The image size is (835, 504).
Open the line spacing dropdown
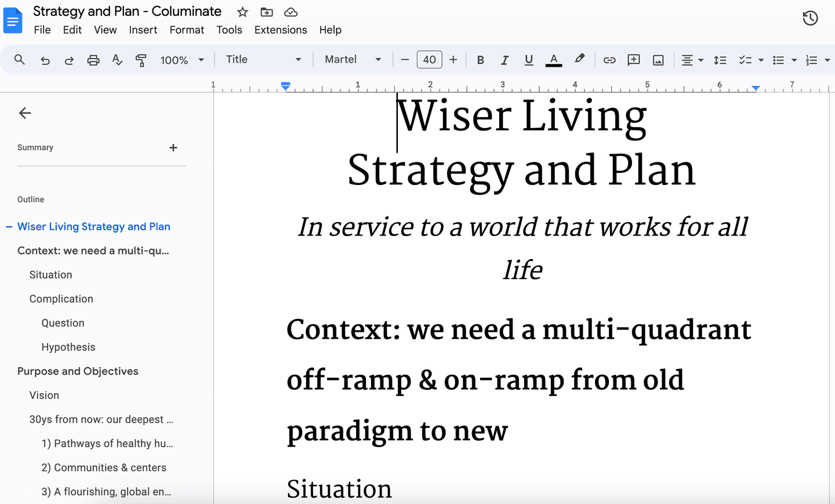click(x=720, y=59)
